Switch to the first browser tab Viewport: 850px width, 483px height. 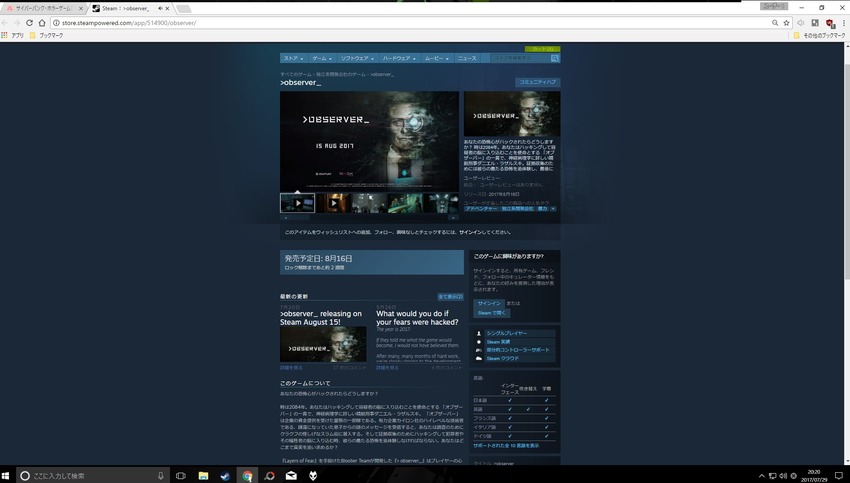coord(43,8)
